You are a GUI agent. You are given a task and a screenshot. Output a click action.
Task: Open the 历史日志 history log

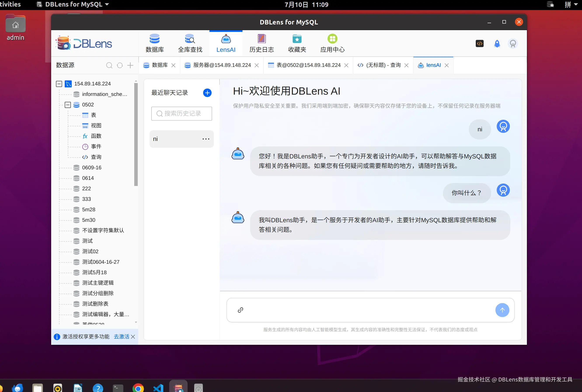pos(261,43)
